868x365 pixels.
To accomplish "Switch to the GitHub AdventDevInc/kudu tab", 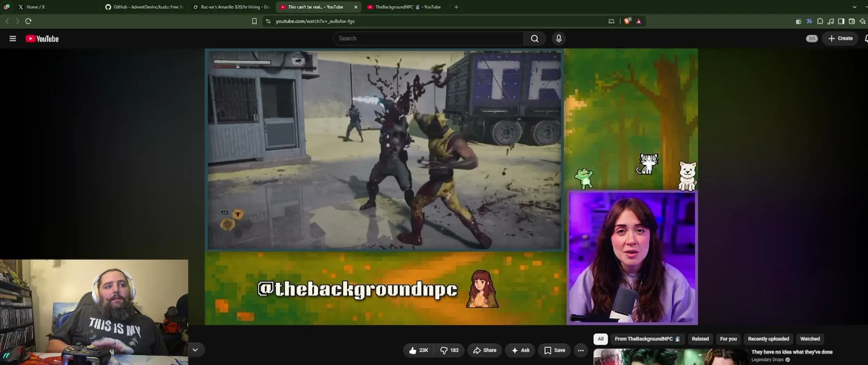I will [x=144, y=7].
